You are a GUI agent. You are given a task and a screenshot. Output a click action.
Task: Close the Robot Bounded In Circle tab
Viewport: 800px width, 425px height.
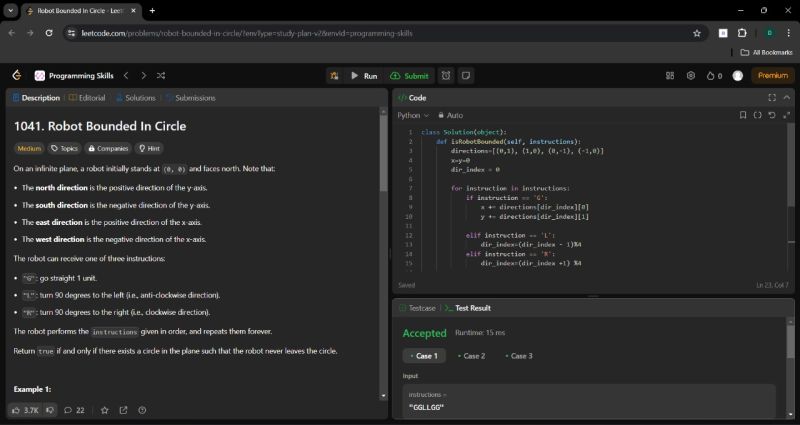134,11
